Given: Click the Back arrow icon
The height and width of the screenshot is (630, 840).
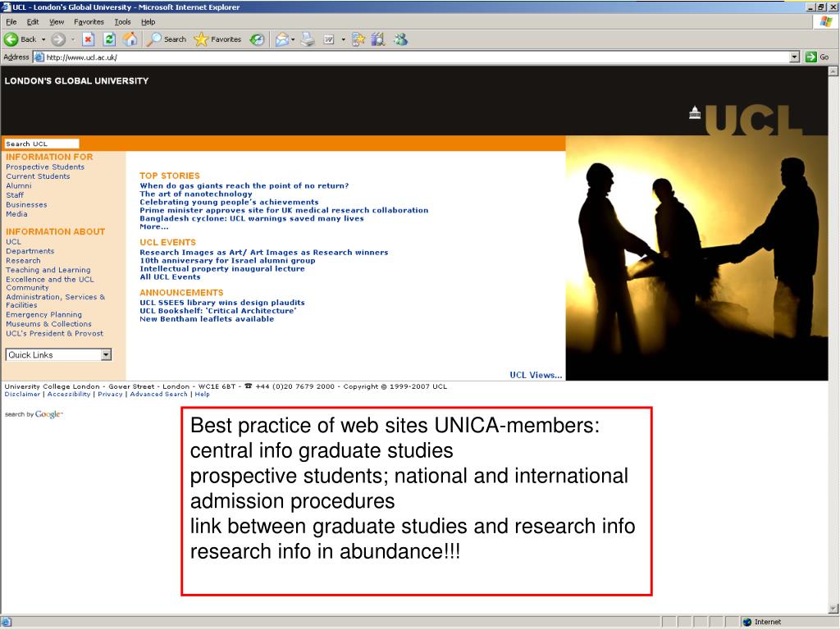Looking at the screenshot, I should pos(11,39).
